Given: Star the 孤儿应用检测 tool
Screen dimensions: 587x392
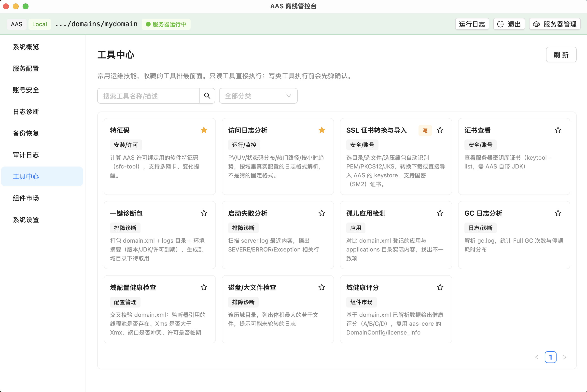Looking at the screenshot, I should (x=440, y=213).
